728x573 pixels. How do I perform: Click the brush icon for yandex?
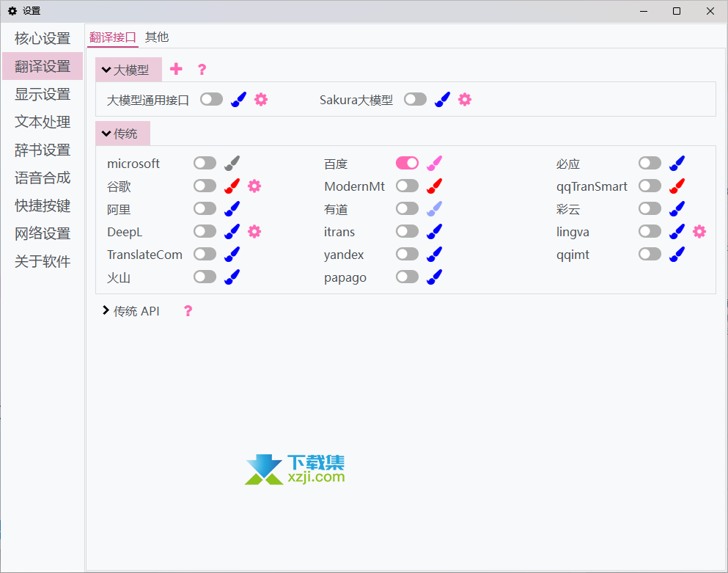(435, 254)
